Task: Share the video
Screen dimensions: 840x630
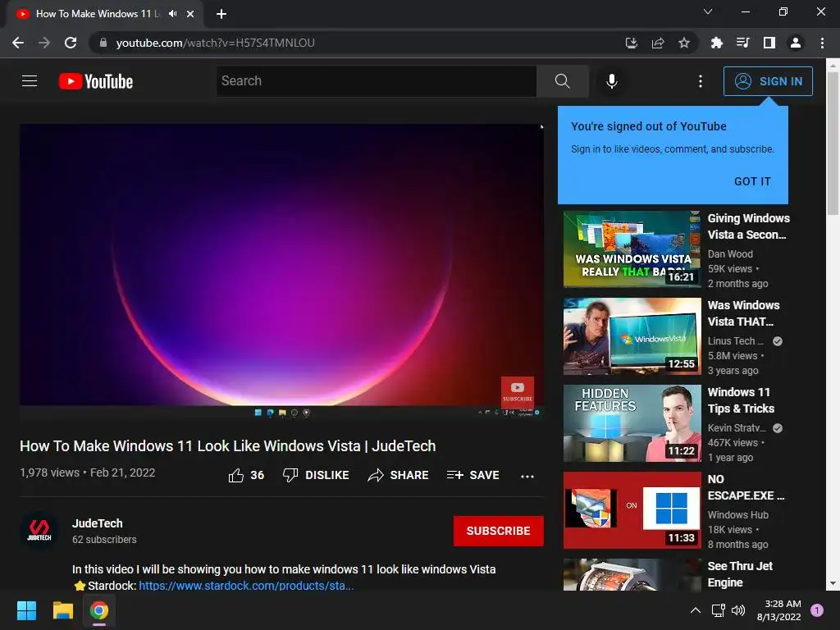Action: [398, 475]
